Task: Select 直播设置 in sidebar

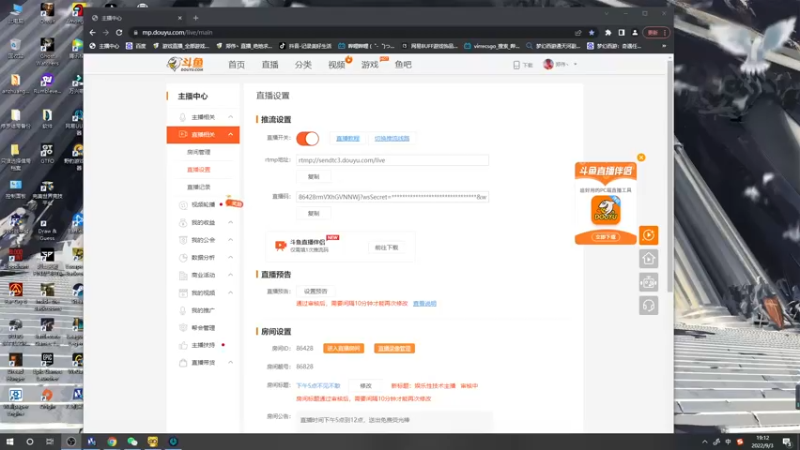Action: (x=198, y=169)
